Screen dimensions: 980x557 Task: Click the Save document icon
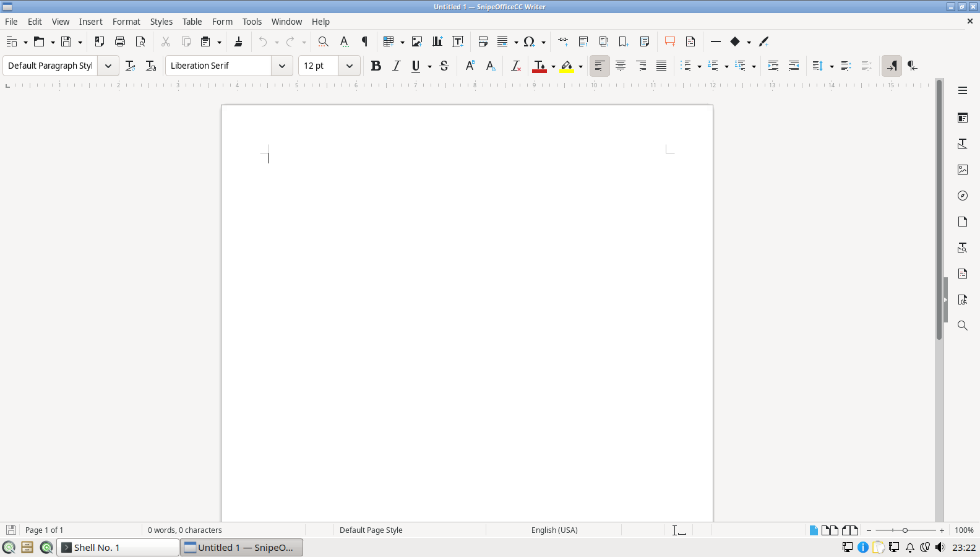[x=66, y=41]
